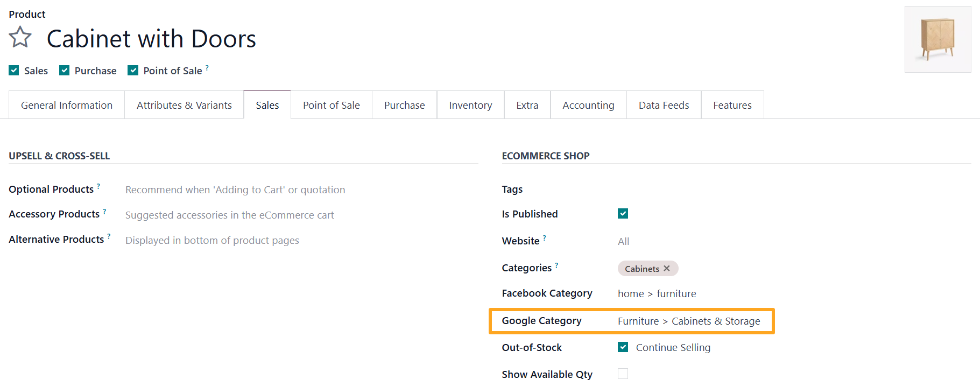Click the Show Available Qty label
Viewport: 980px width, 386px height.
pyautogui.click(x=547, y=374)
